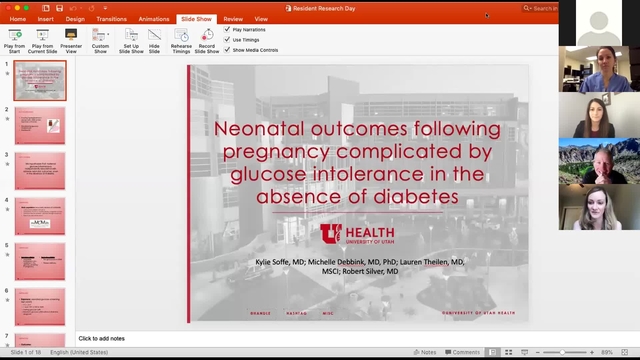Select the participant video with avatar placeholder
This screenshot has width=640, height=360.
599,23
